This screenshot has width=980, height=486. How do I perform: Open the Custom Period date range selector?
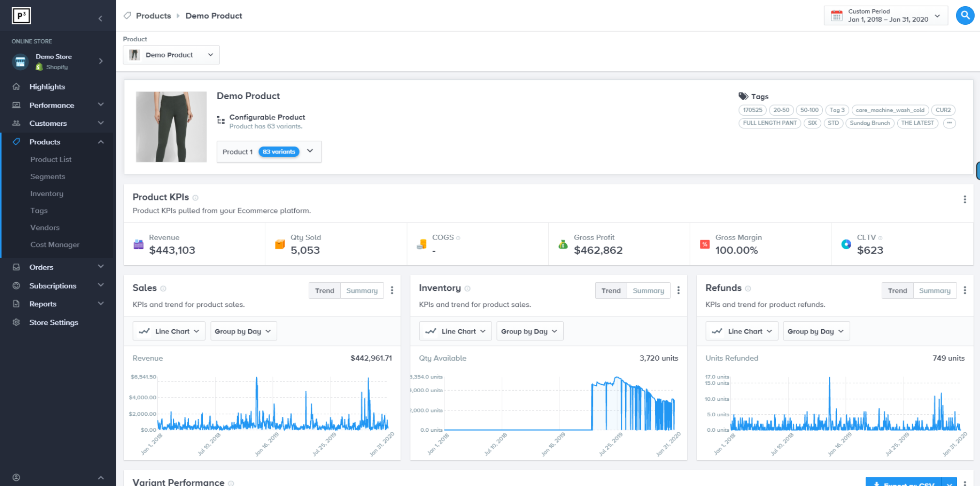tap(886, 15)
